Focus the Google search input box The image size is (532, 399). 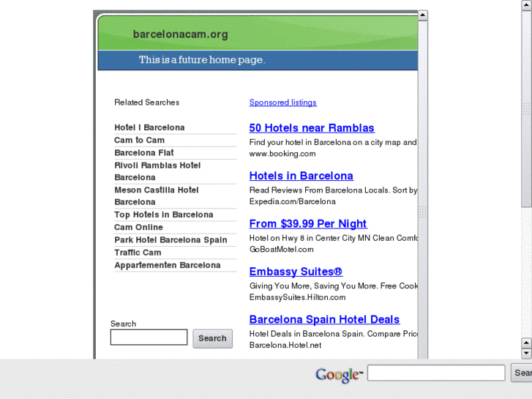[x=436, y=373]
